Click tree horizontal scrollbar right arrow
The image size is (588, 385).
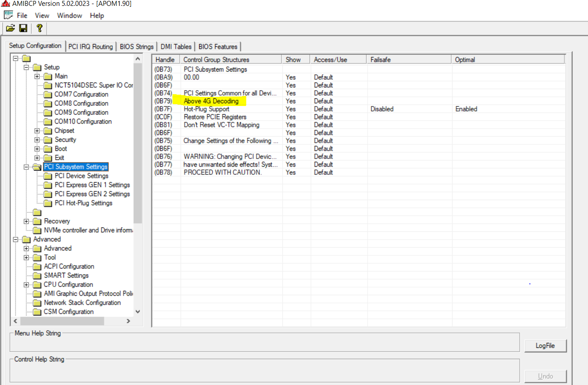[128, 321]
